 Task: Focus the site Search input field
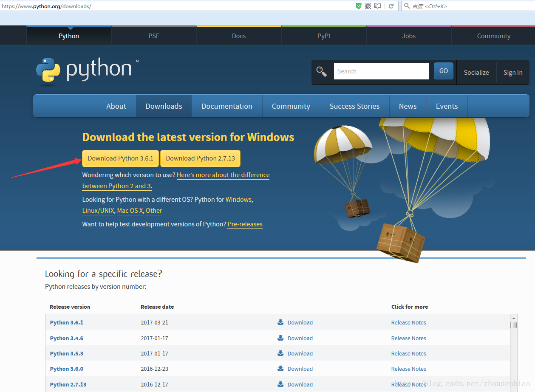[x=382, y=71]
